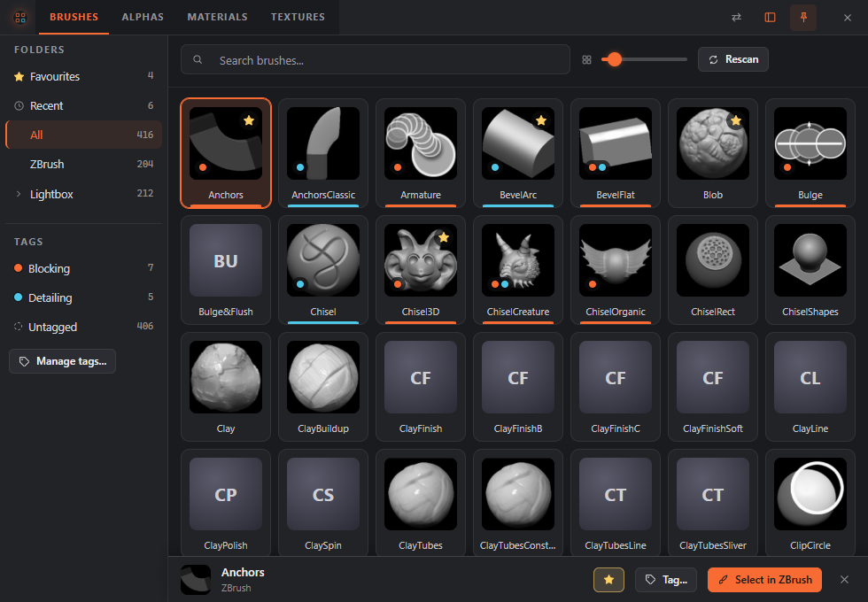
Task: Select the ClaySpin brush
Action: point(323,503)
